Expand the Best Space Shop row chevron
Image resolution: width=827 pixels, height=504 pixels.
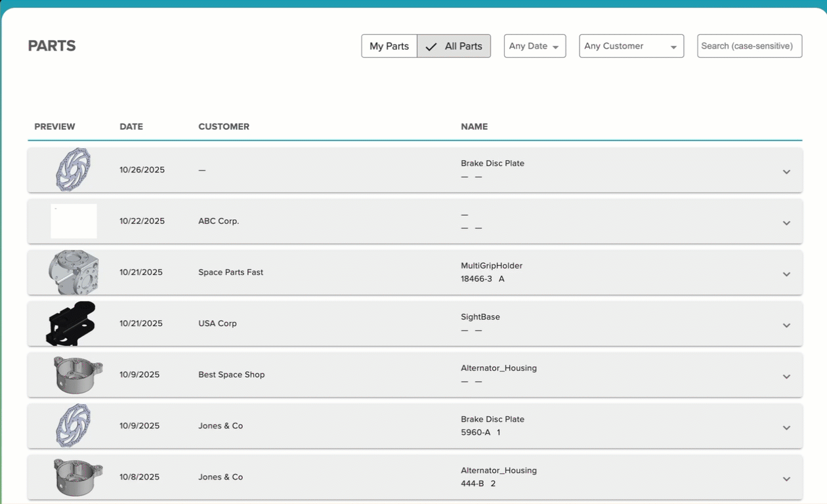coord(786,377)
